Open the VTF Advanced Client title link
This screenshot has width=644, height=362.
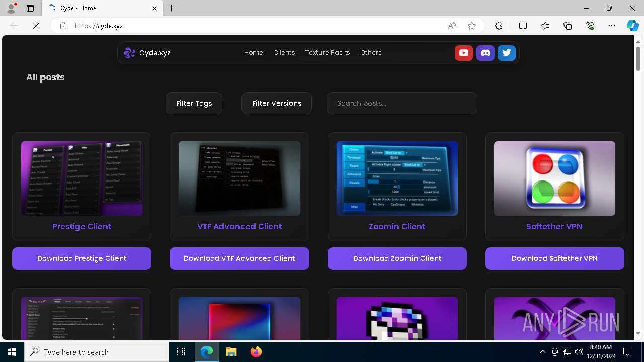(239, 226)
